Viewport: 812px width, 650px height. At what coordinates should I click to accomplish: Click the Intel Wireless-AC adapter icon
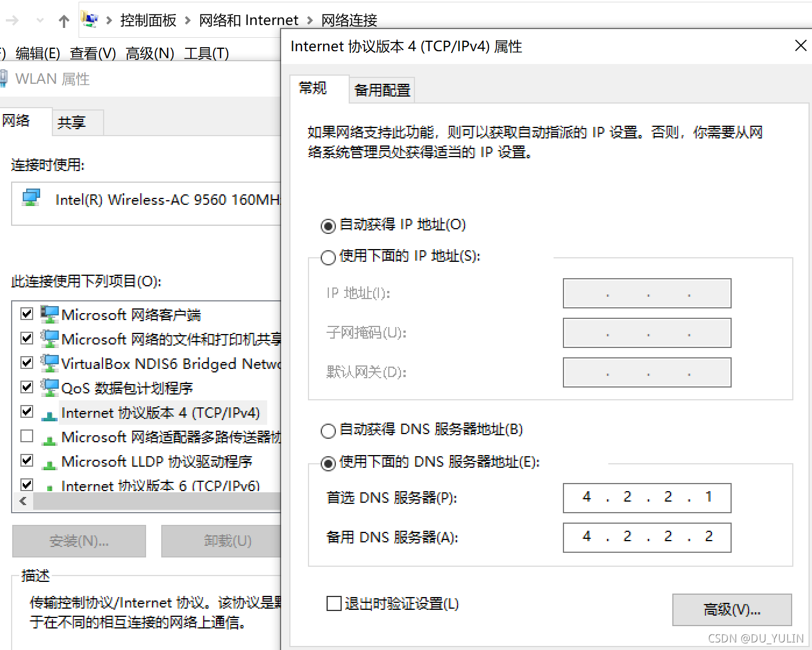coord(31,198)
